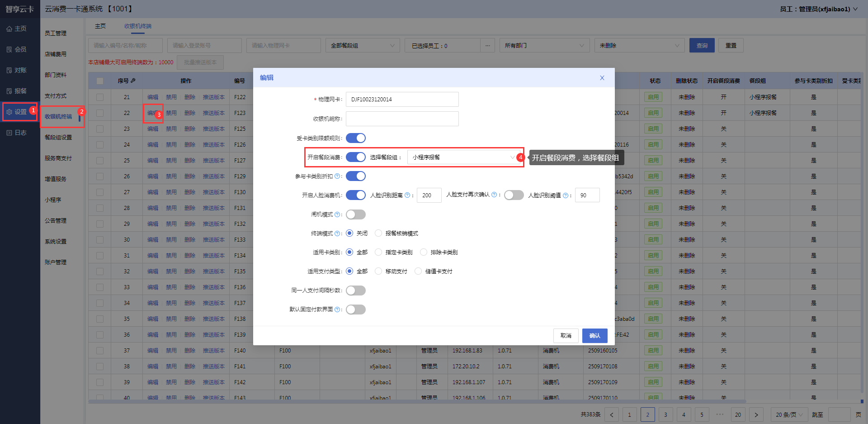Click help icon next to 人脸识别距离
The height and width of the screenshot is (424, 868).
pos(407,195)
